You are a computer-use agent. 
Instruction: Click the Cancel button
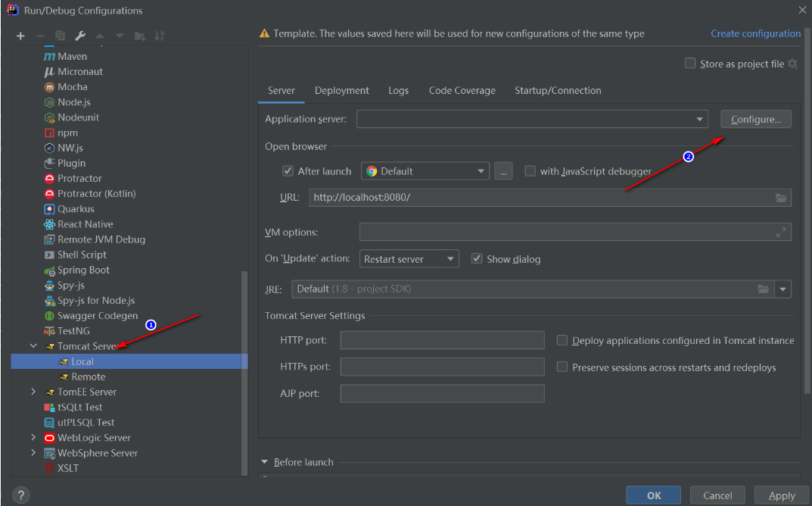point(717,495)
